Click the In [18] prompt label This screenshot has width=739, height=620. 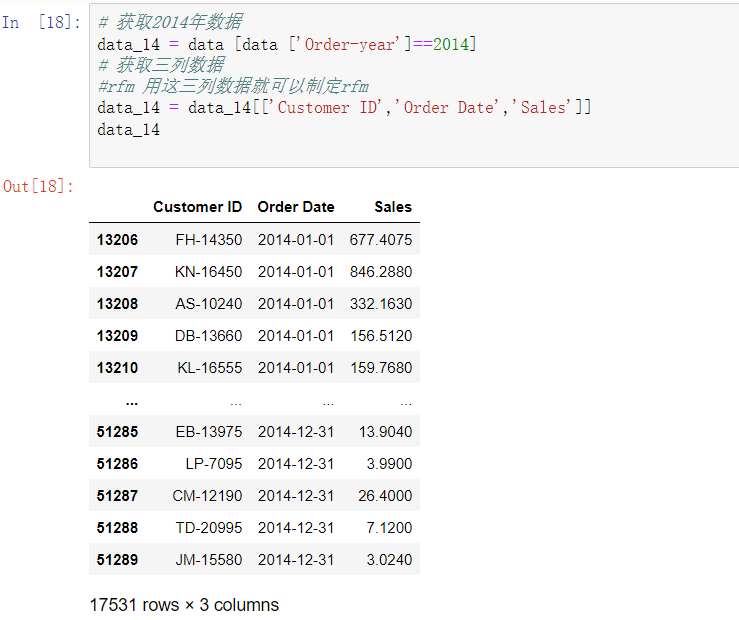point(41,22)
